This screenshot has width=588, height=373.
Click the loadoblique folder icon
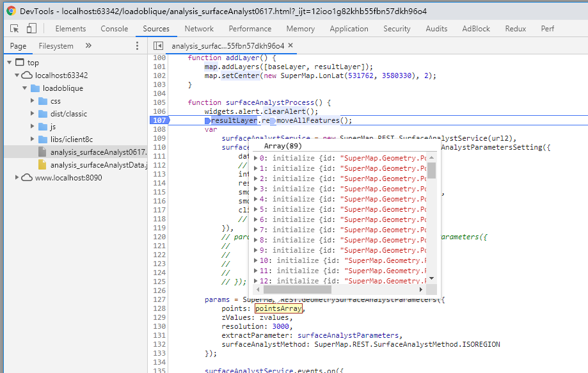point(35,88)
